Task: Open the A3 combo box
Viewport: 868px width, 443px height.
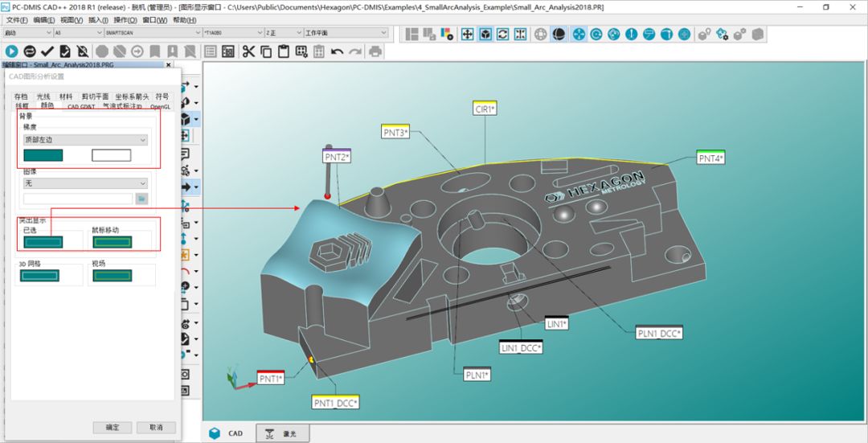Action: [79, 33]
